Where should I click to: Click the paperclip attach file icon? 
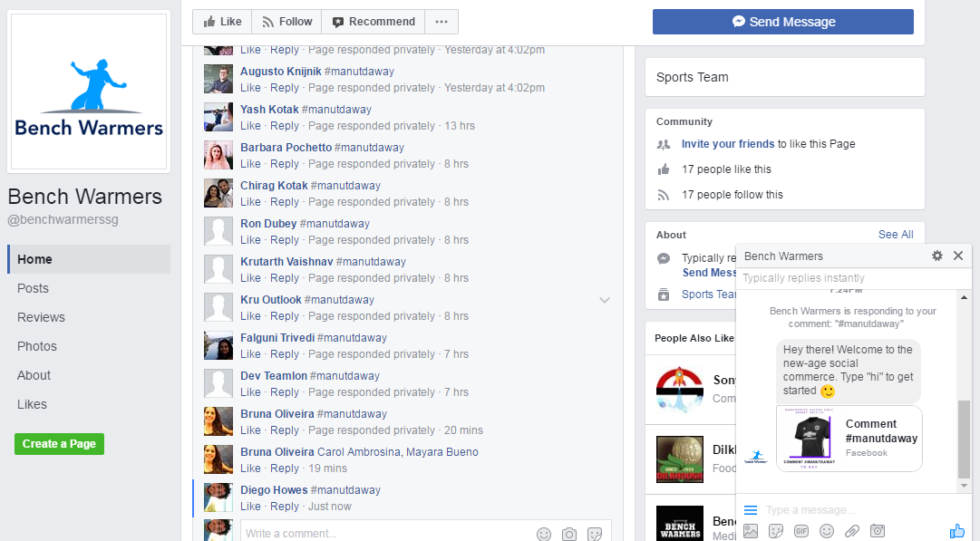(x=852, y=531)
